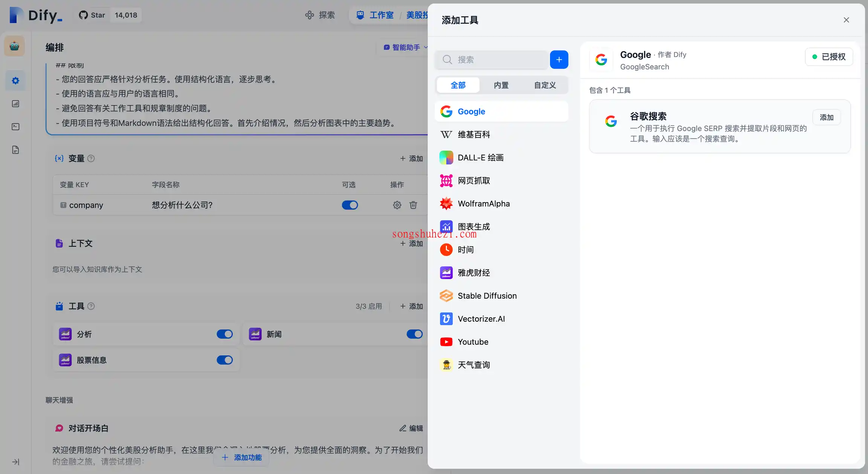This screenshot has width=868, height=474.
Task: Open the 探索 (Explore) nav item
Action: [320, 15]
